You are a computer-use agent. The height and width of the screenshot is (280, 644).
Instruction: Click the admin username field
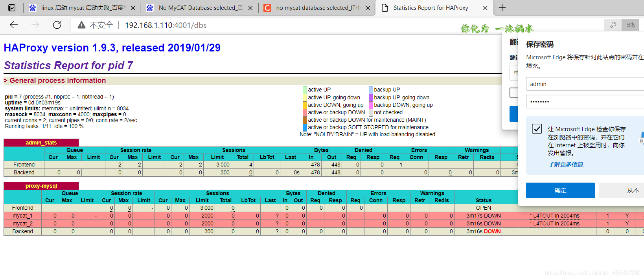(x=585, y=84)
